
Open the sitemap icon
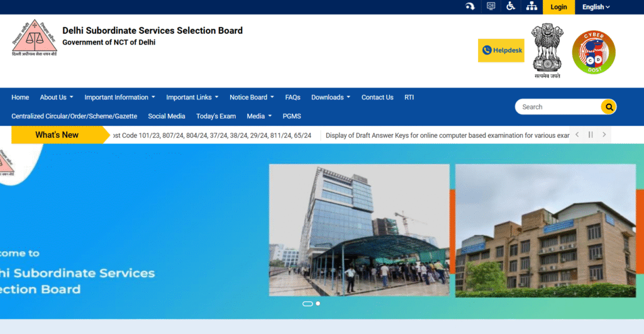click(x=532, y=6)
